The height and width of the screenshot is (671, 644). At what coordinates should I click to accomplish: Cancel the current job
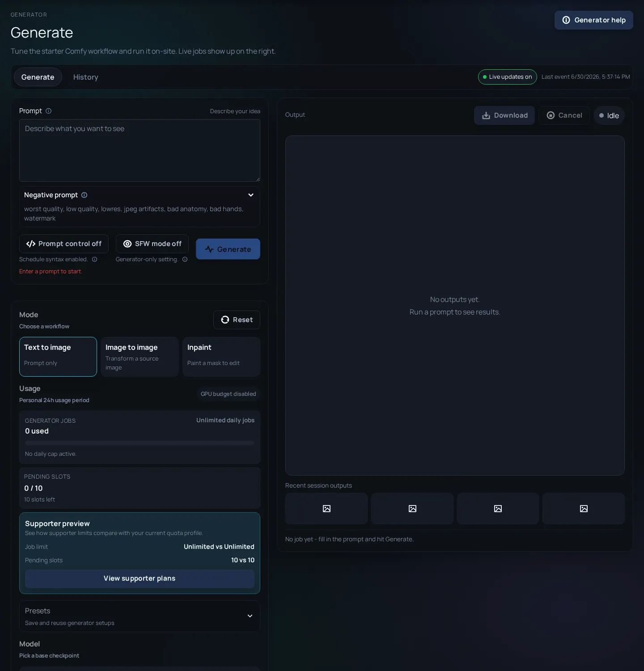(x=564, y=115)
